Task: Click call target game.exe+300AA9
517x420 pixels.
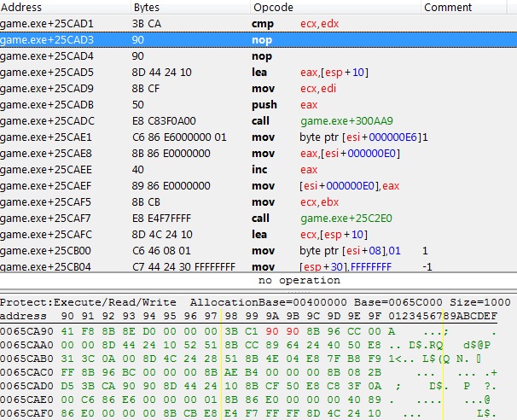Action: (x=346, y=121)
